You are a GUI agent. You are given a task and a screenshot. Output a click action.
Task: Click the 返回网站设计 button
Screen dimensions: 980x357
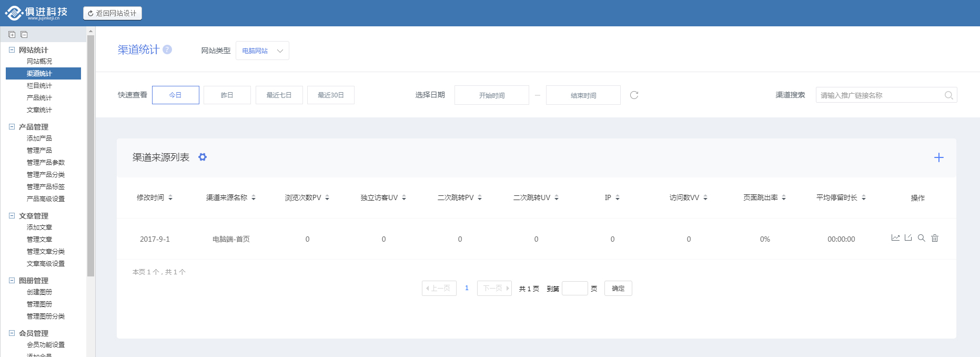point(113,13)
